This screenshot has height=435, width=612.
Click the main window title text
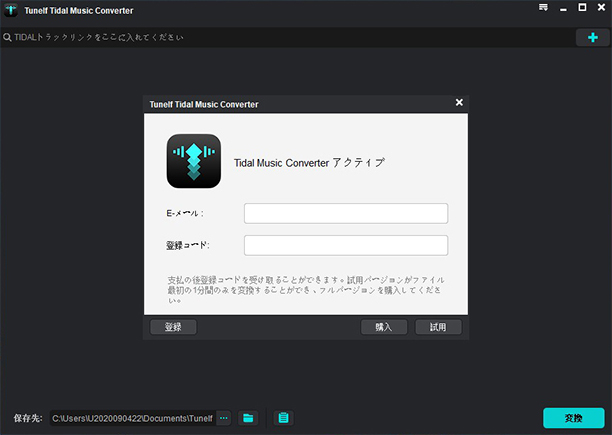click(79, 11)
